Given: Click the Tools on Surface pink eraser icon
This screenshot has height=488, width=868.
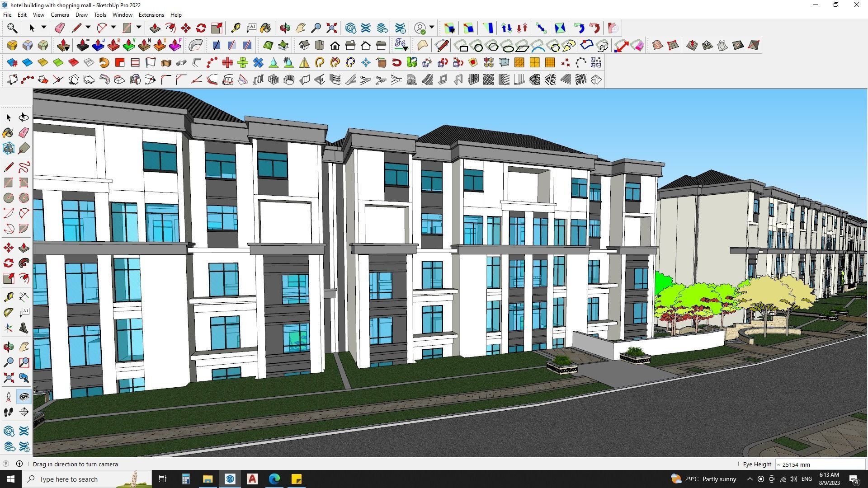Looking at the screenshot, I should tap(637, 45).
